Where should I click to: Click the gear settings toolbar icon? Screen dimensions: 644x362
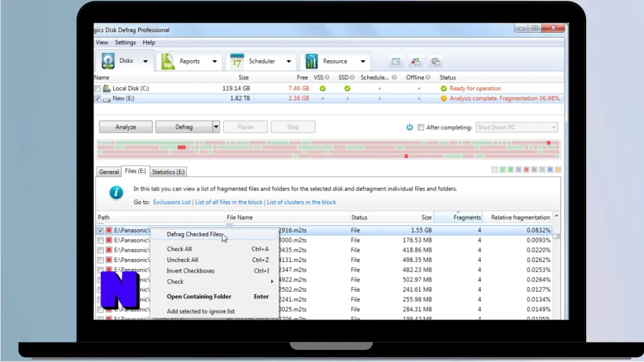(x=435, y=62)
